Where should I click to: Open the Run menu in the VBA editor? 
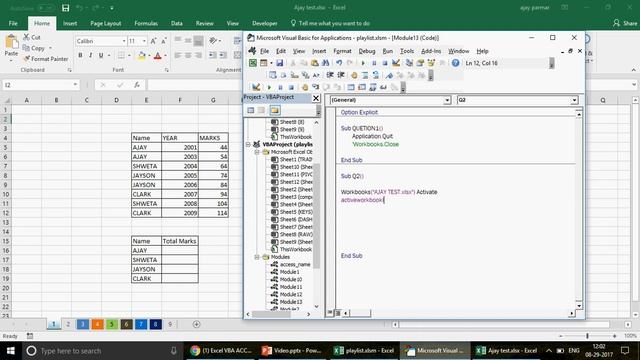pyautogui.click(x=387, y=51)
